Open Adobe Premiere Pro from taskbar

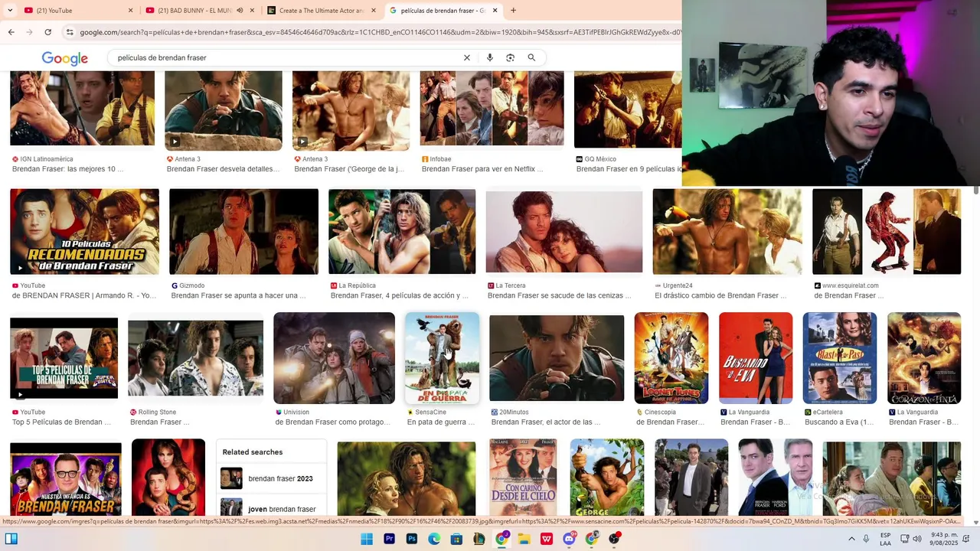(x=389, y=539)
